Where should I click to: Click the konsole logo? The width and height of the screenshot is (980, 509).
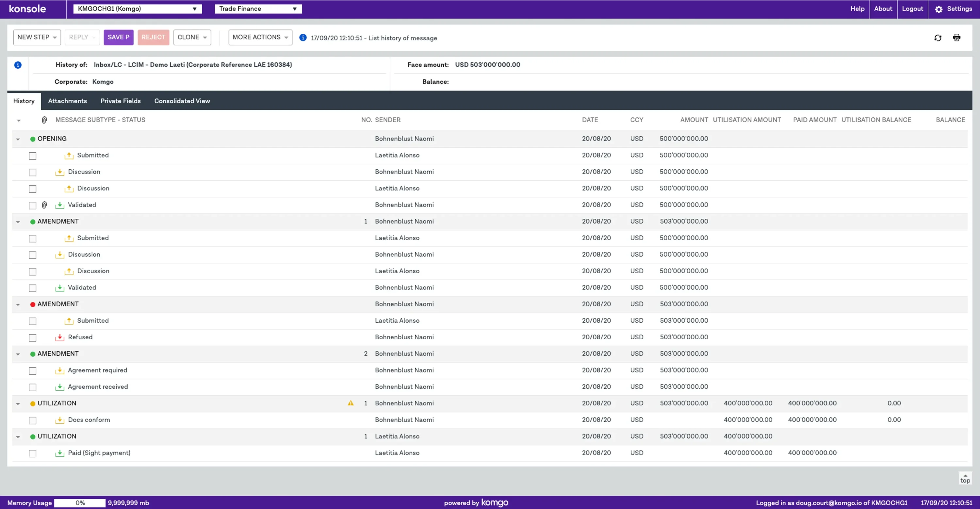(27, 9)
